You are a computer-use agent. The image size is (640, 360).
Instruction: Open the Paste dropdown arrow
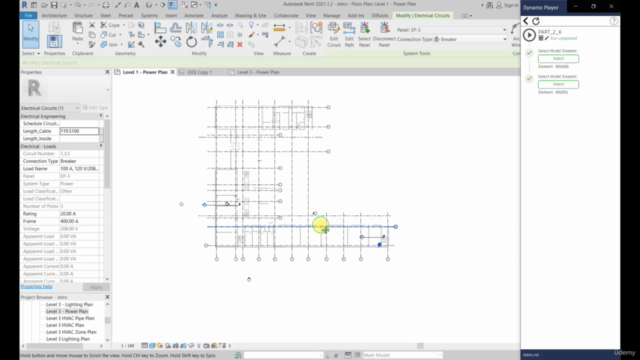coord(77,43)
